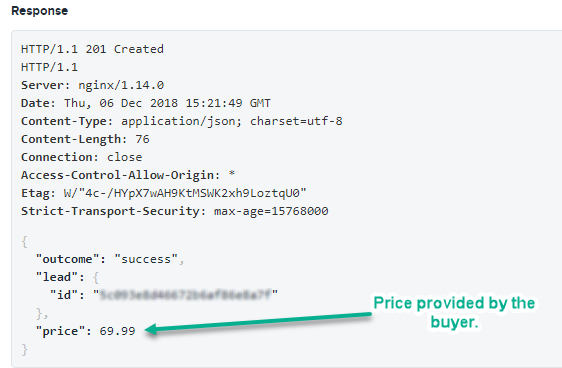Select the "Access-Control-Allow-Origin: *" line

pos(128,175)
